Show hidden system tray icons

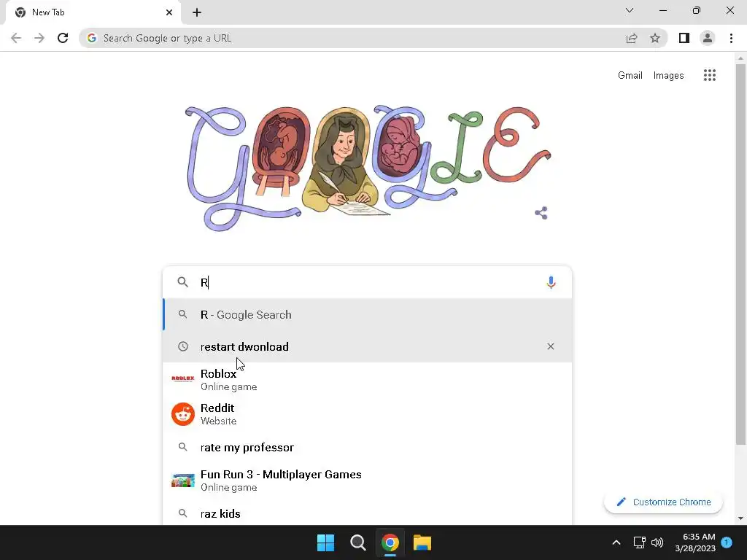click(616, 542)
